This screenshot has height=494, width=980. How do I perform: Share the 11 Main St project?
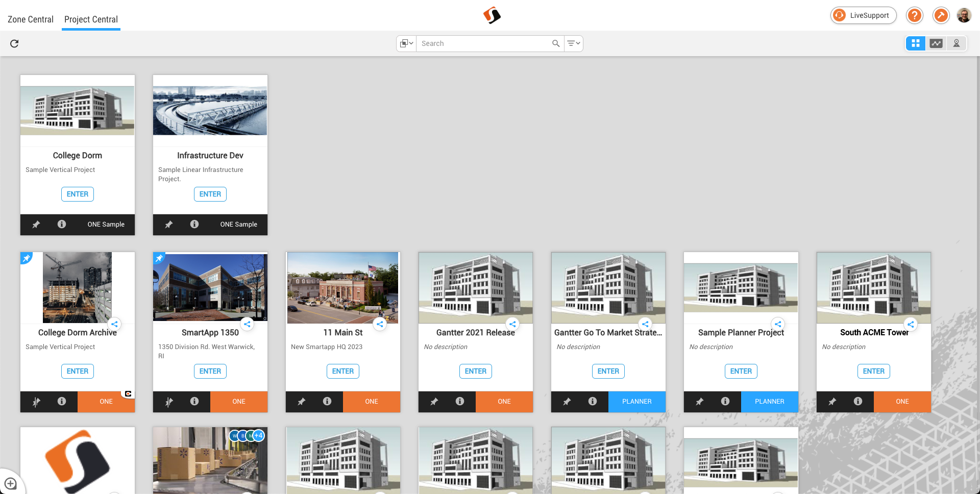tap(380, 324)
